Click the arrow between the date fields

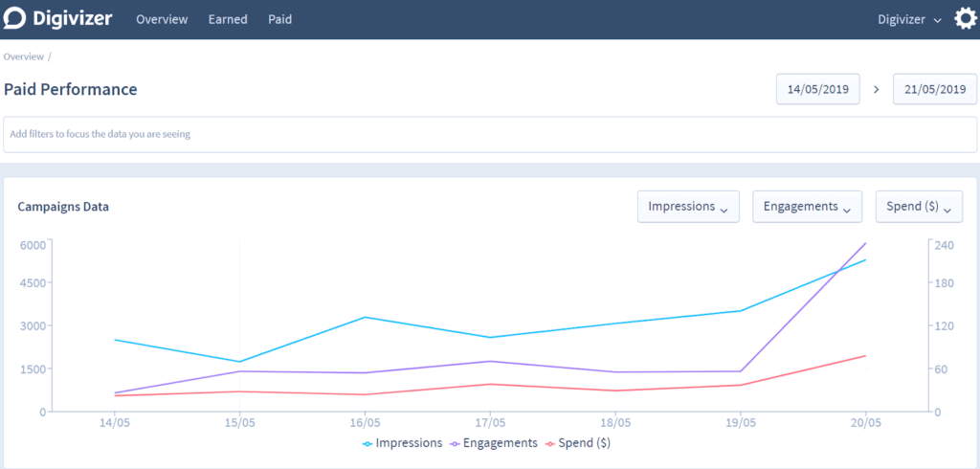pyautogui.click(x=876, y=89)
